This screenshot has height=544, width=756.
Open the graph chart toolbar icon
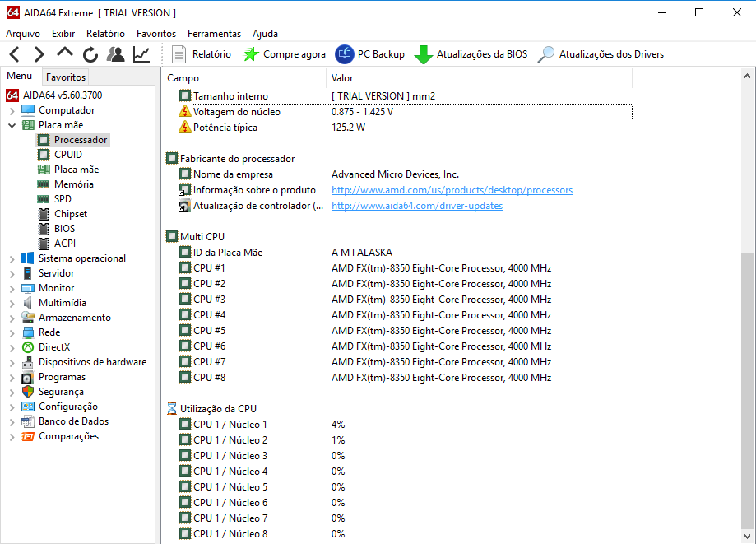point(141,54)
